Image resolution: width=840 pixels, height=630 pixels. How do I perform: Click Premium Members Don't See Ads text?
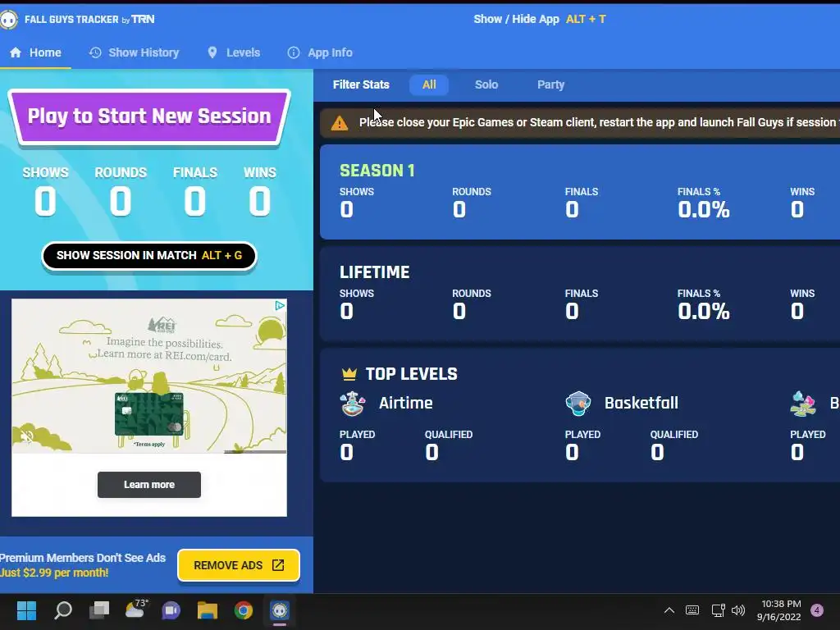(x=83, y=558)
